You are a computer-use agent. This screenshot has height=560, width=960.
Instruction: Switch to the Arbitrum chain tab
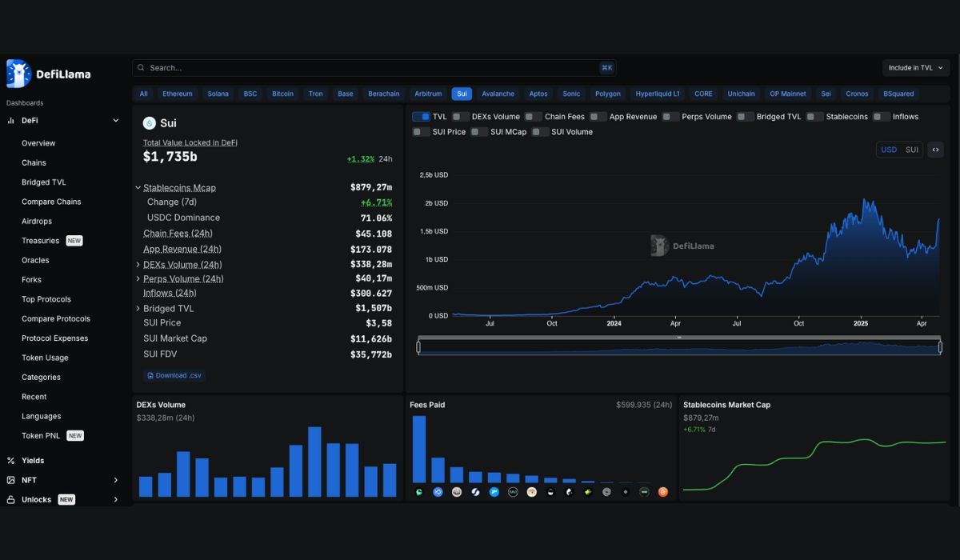428,94
